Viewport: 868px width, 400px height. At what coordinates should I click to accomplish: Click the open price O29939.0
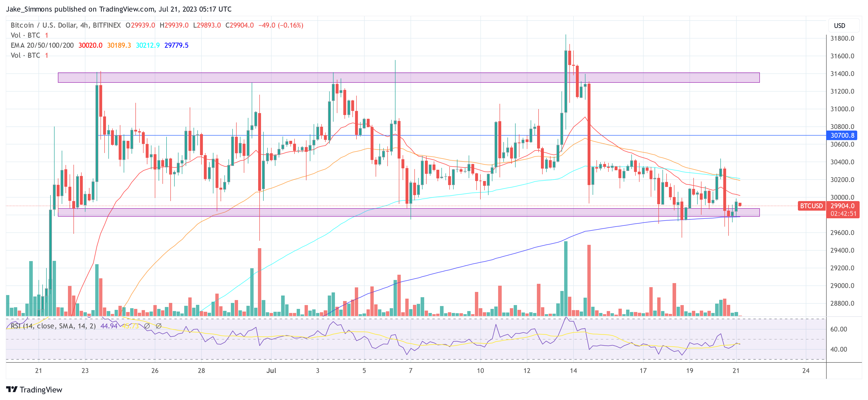click(140, 25)
